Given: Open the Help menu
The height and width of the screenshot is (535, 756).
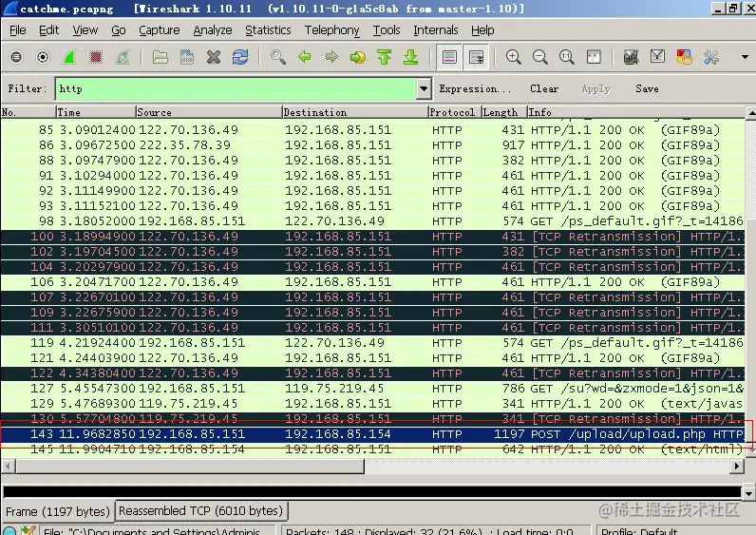Looking at the screenshot, I should pos(482,29).
